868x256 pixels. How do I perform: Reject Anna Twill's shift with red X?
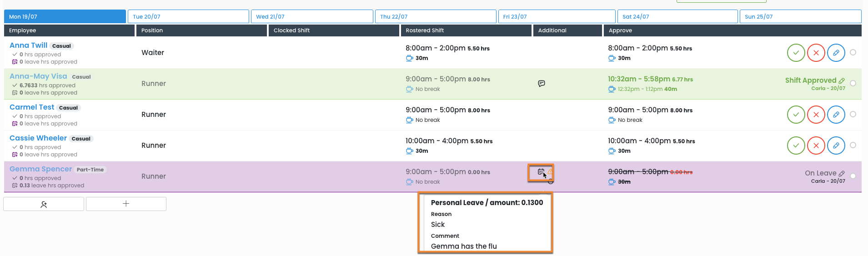point(816,53)
